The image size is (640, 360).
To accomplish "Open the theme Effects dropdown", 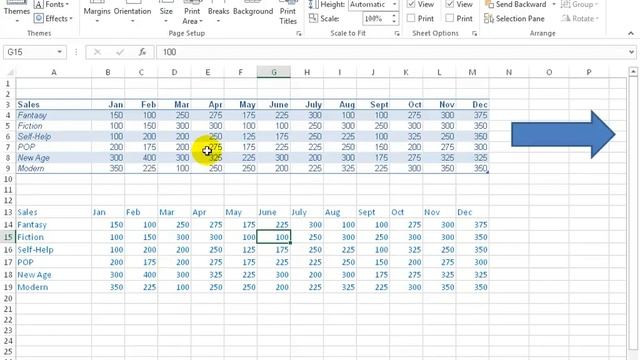I will (53, 18).
